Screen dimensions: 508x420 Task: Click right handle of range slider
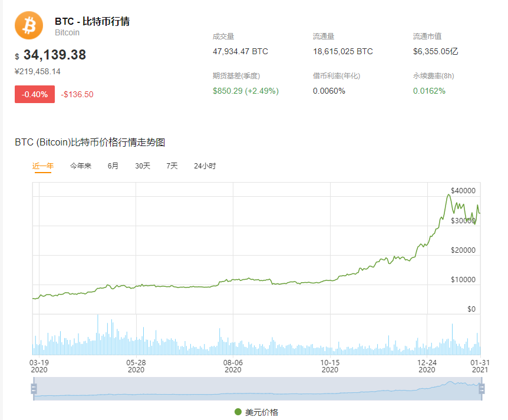(x=481, y=389)
